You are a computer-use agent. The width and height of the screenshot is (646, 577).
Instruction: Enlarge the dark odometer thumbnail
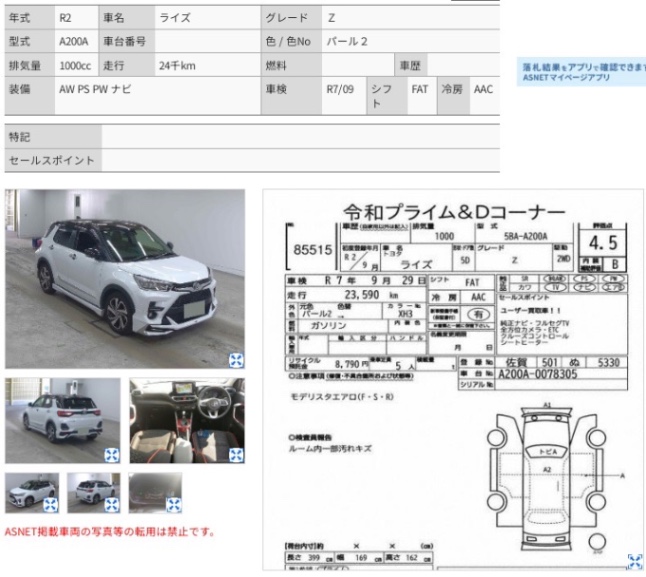174,505
